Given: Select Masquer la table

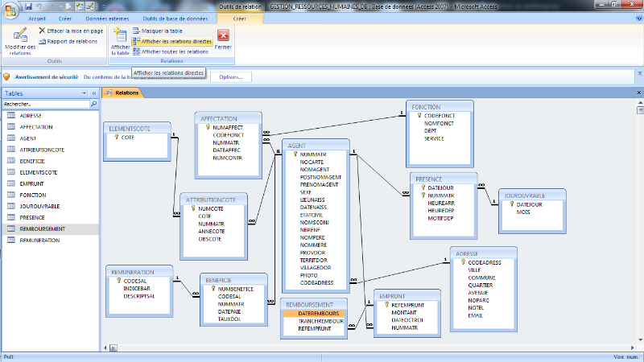Looking at the screenshot, I should [x=161, y=31].
